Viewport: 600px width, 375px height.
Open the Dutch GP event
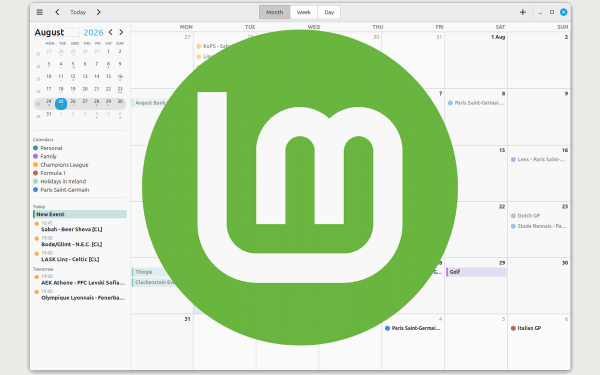pos(525,216)
